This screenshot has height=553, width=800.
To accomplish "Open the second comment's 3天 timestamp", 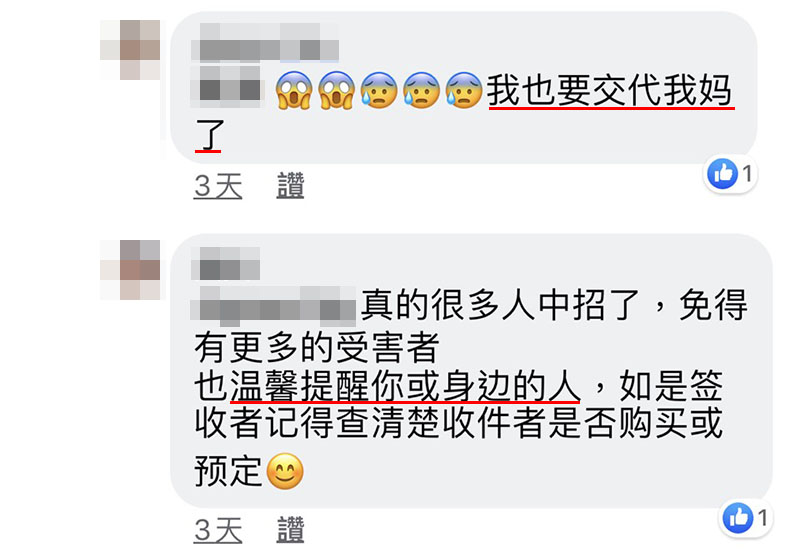I will [218, 530].
